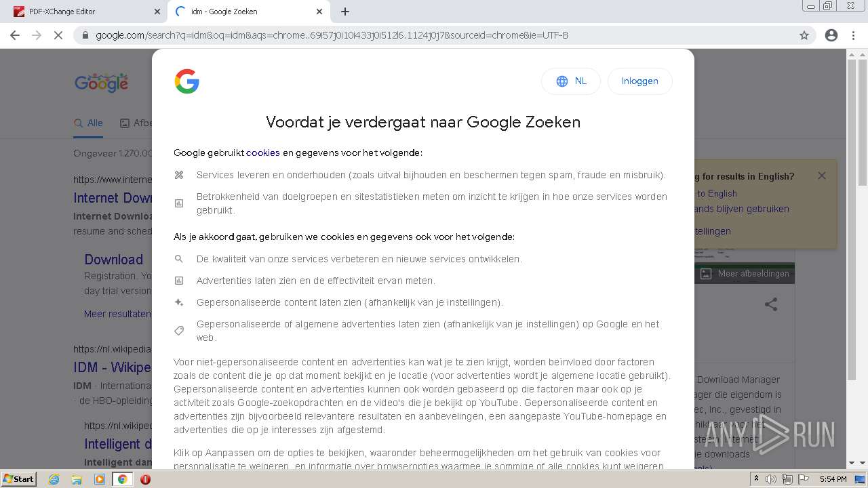Click the Google logo on search page
The width and height of the screenshot is (868, 488).
pyautogui.click(x=101, y=83)
